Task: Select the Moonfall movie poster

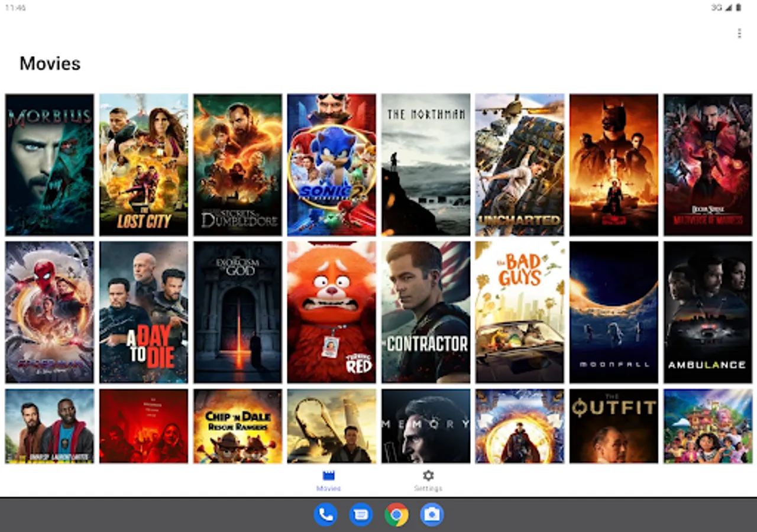Action: coord(614,312)
